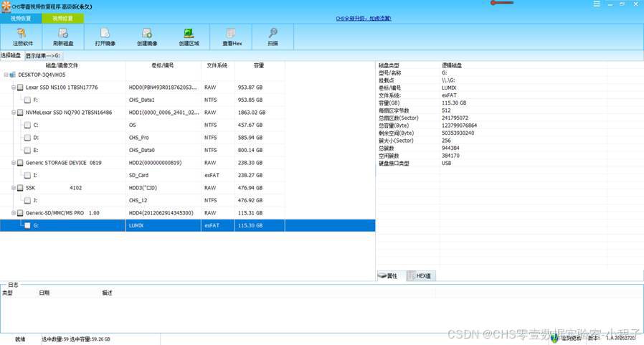Sort by 容量 column header
The width and height of the screenshot is (644, 345).
pos(259,65)
